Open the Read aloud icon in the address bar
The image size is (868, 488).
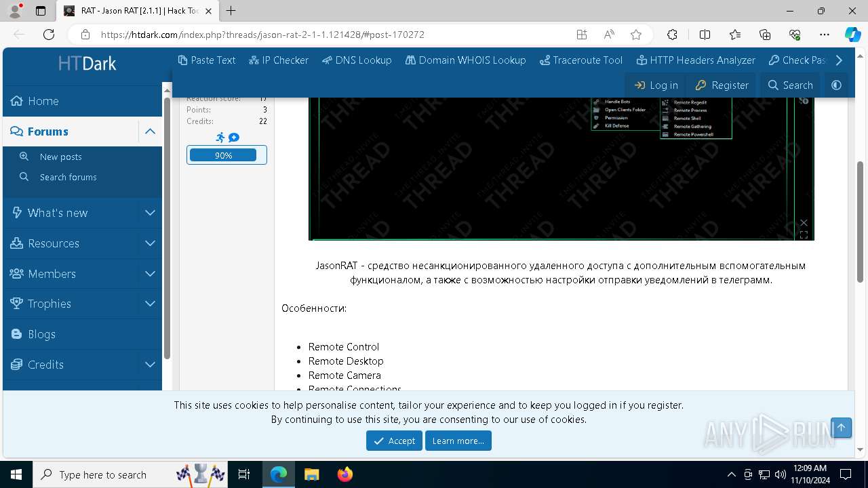point(609,35)
